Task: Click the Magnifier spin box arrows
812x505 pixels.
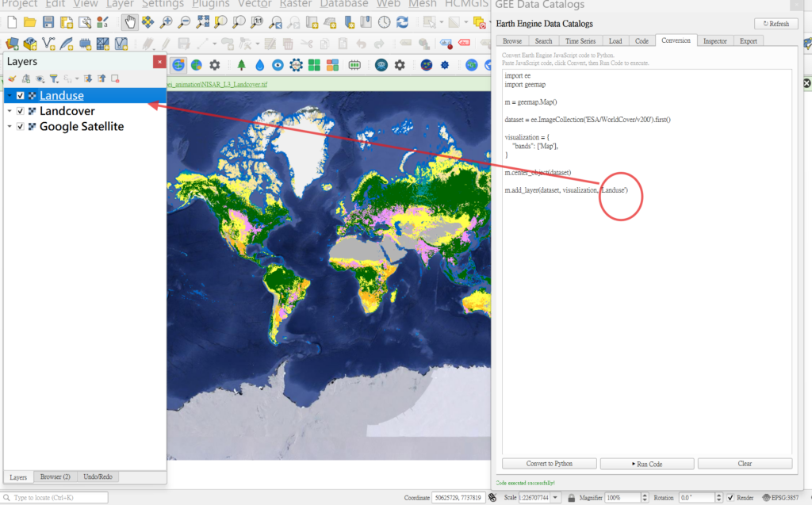Action: tap(645, 497)
